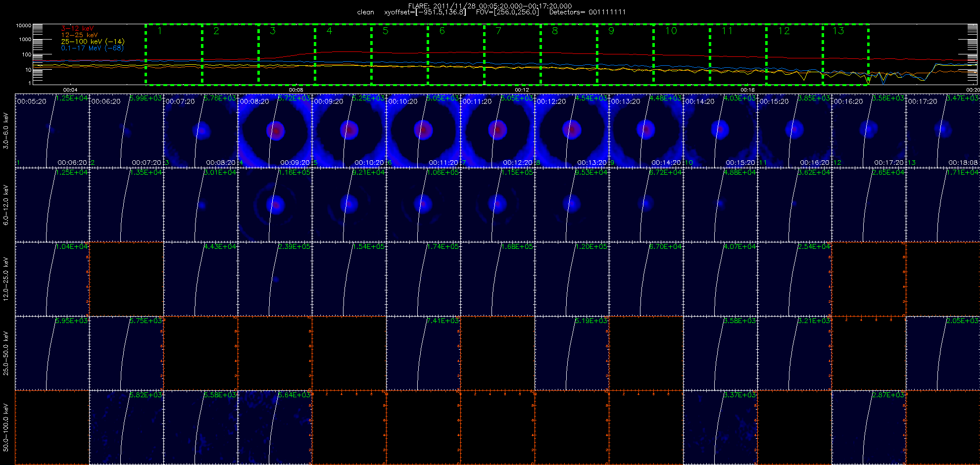Viewport: 980px width, 465px height.
Task: Select interval 9 marker in the light curve
Action: tap(611, 31)
